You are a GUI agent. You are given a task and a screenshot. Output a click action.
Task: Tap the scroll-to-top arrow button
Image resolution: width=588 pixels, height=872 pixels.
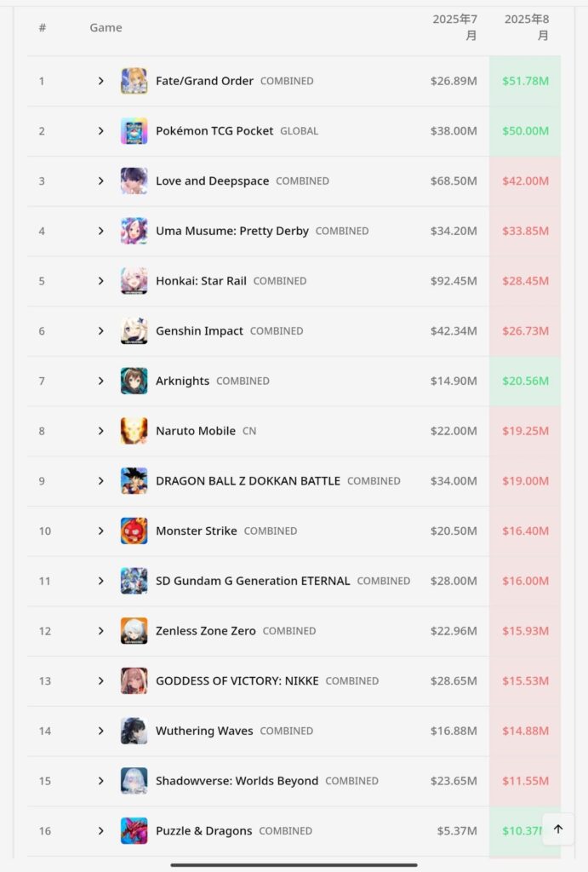click(558, 829)
